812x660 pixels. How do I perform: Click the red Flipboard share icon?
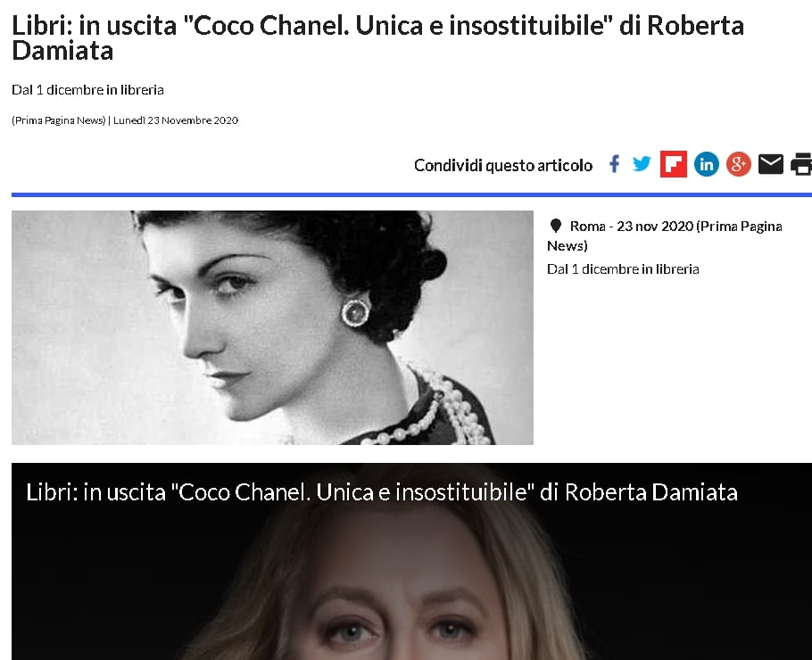tap(673, 164)
